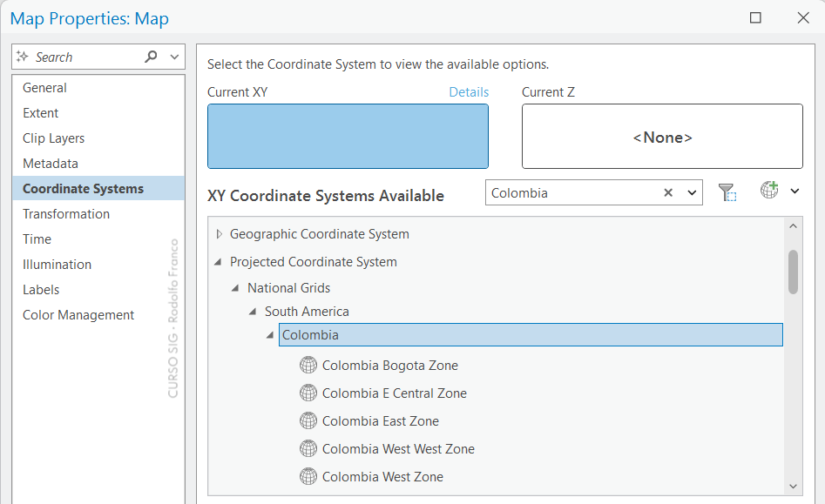
Task: Click the spatial filter funnel icon
Action: pos(727,192)
